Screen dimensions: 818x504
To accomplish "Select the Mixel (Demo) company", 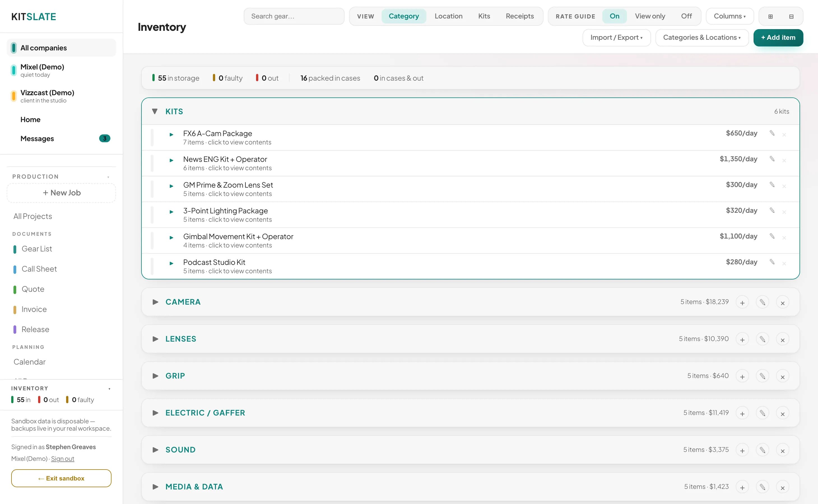I will point(61,70).
